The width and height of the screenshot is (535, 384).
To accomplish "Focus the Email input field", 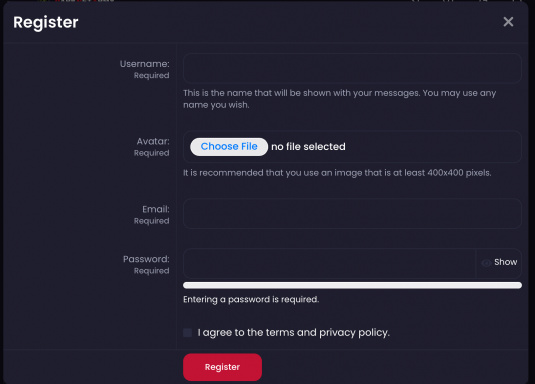I will [x=352, y=214].
